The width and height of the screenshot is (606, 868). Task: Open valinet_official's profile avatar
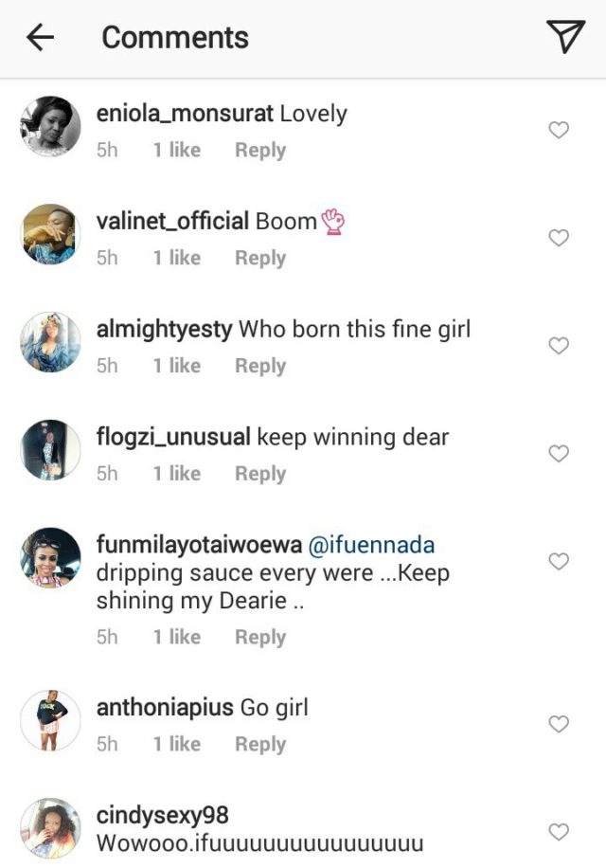click(51, 234)
